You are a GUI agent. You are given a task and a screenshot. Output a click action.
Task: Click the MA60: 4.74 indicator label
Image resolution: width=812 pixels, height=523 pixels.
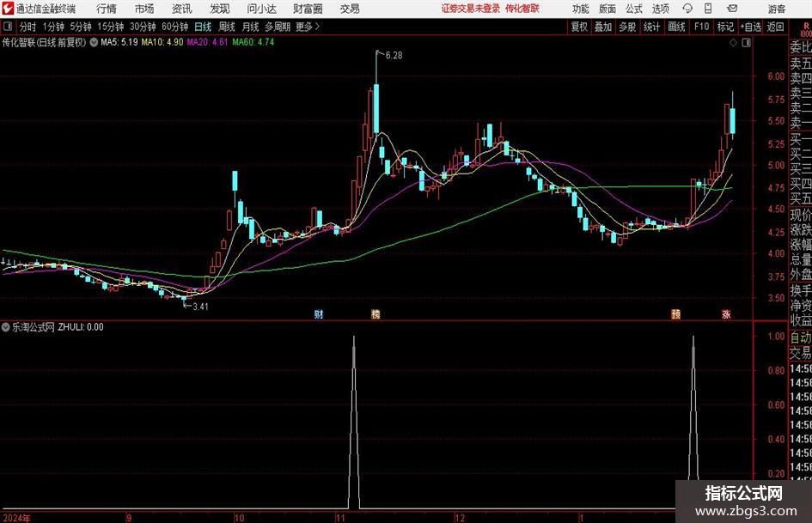(x=253, y=42)
